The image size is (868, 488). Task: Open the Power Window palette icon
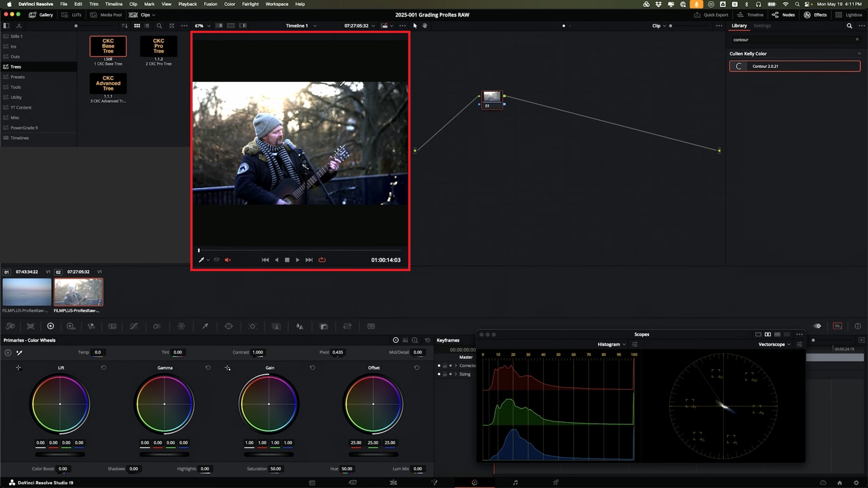pos(229,326)
